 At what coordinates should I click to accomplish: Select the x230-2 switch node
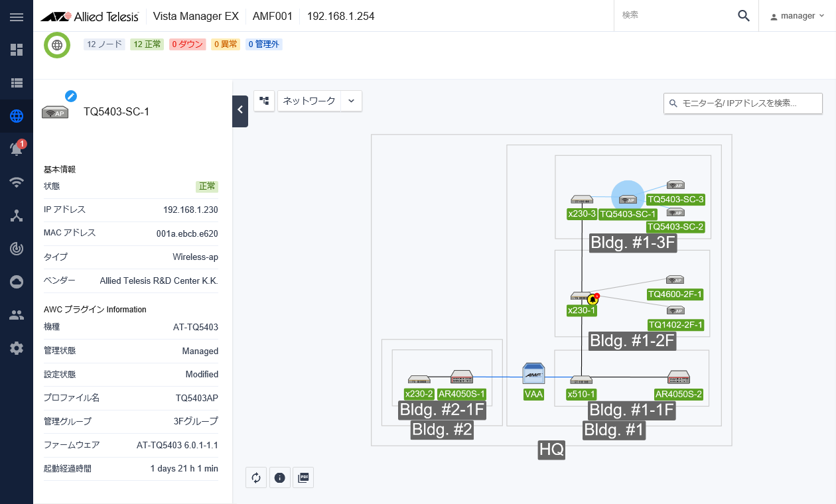(419, 380)
